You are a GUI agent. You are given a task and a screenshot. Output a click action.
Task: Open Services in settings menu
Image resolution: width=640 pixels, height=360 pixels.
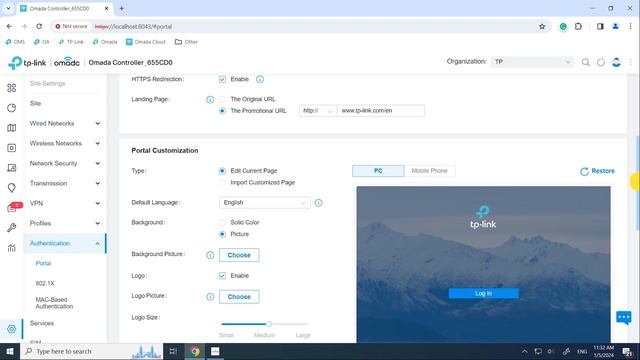click(42, 323)
